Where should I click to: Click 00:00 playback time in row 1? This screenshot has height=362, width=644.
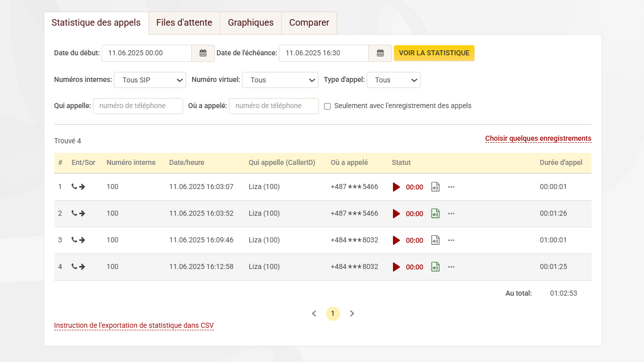point(415,187)
